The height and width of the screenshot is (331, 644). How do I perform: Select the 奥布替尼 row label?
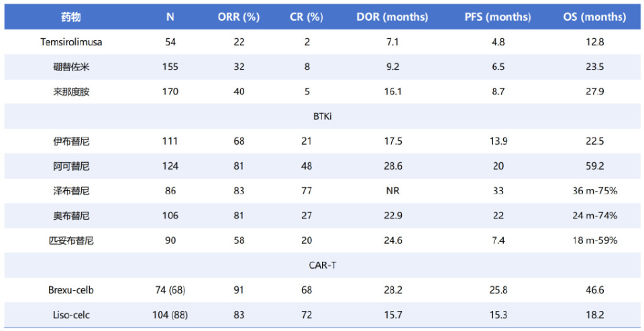point(71,216)
